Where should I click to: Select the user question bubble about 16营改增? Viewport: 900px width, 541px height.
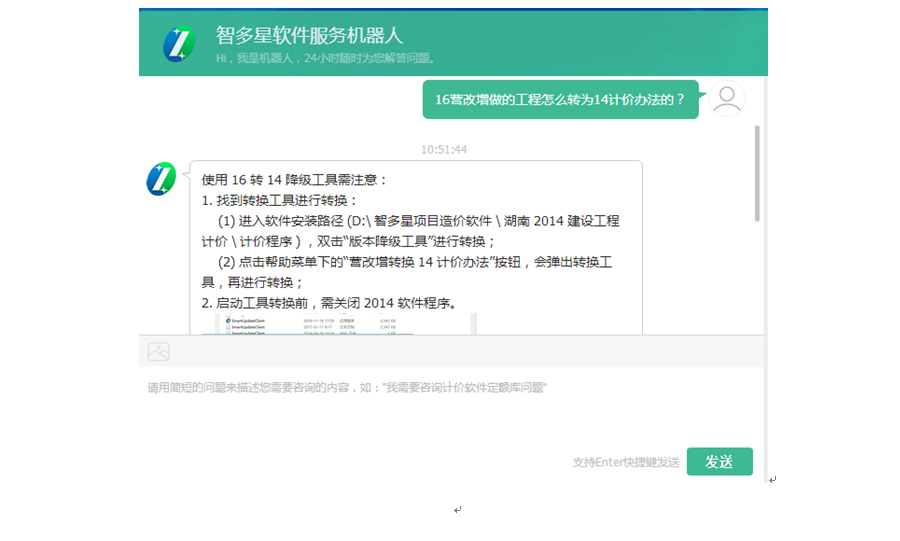click(560, 99)
